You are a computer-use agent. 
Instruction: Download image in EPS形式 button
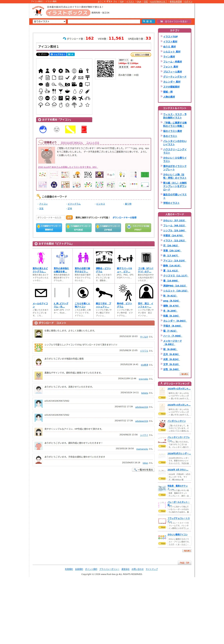click(x=79, y=228)
